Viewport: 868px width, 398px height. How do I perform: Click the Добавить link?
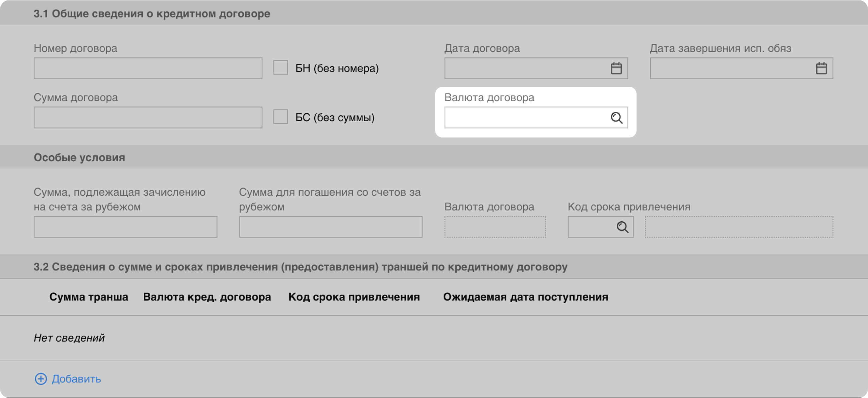[76, 379]
